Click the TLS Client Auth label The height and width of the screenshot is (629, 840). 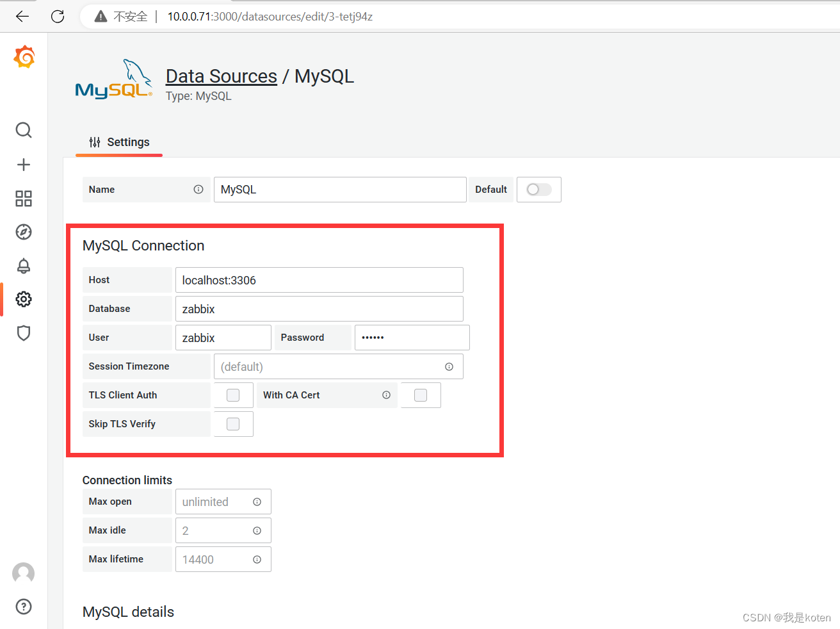123,395
